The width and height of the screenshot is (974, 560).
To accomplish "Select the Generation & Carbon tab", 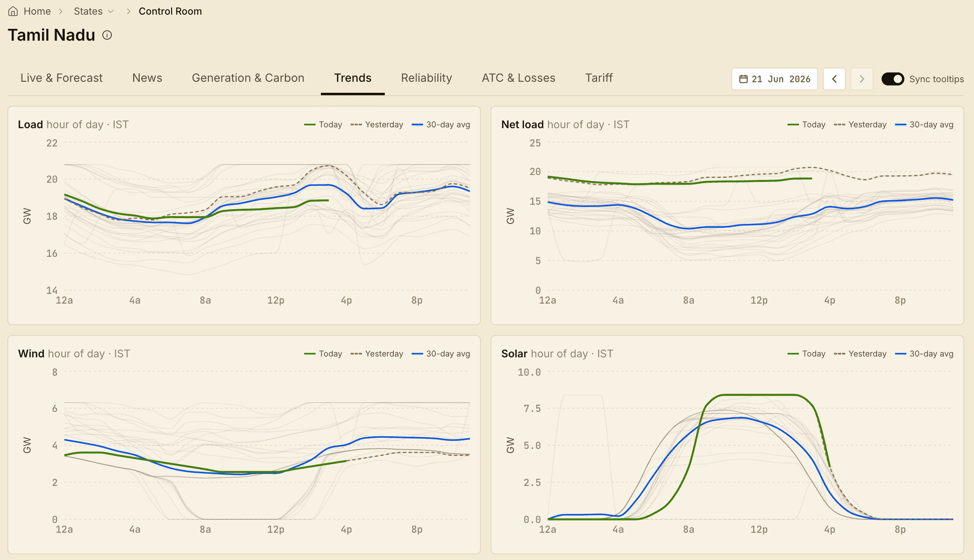I will pyautogui.click(x=248, y=78).
